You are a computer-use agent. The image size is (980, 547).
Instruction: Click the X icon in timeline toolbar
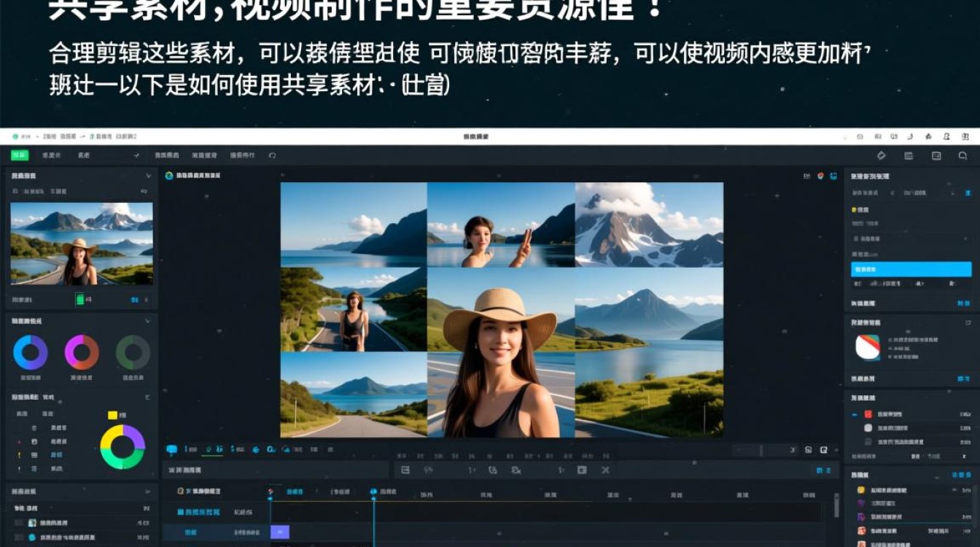(605, 470)
